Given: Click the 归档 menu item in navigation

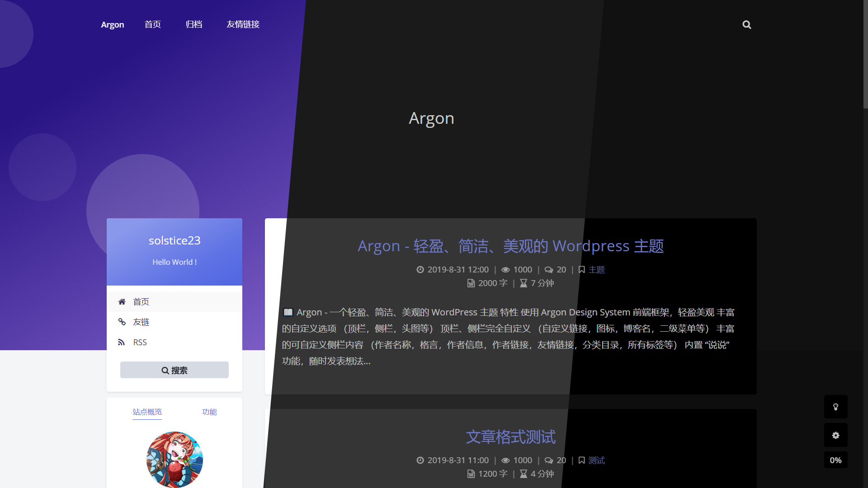Looking at the screenshot, I should 193,24.
